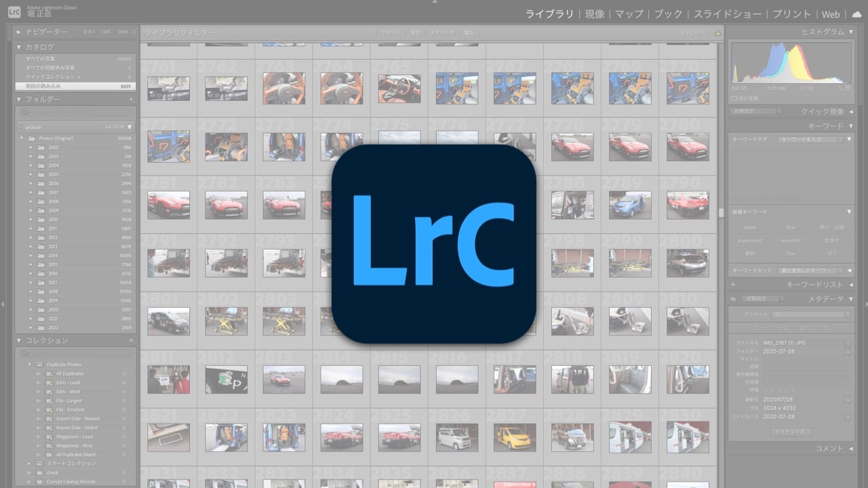Select the なし library filter option
The height and width of the screenshot is (488, 868).
coord(469,33)
